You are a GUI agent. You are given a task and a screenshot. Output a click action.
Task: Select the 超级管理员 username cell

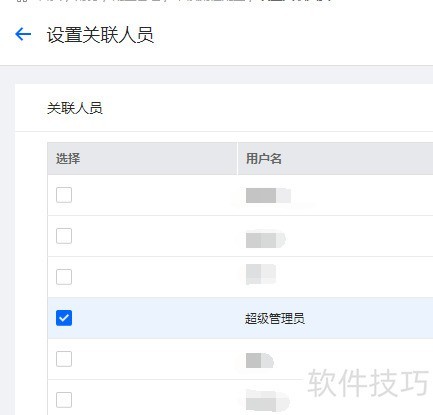click(275, 319)
